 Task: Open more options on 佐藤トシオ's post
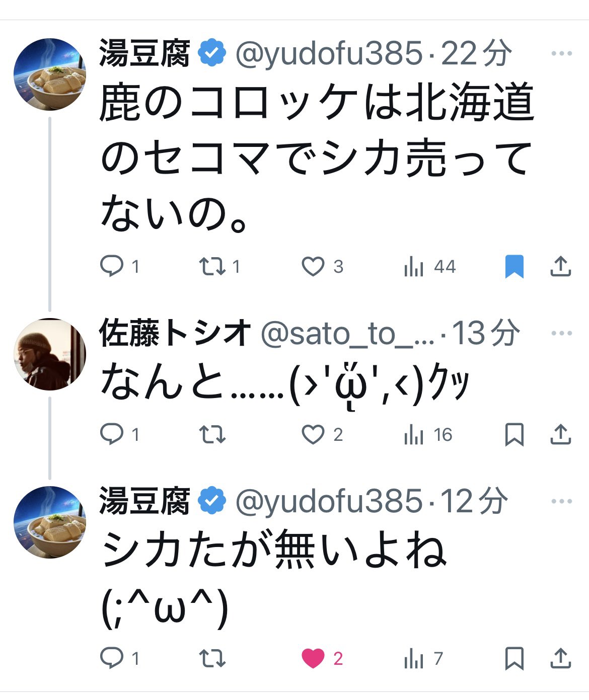[562, 333]
